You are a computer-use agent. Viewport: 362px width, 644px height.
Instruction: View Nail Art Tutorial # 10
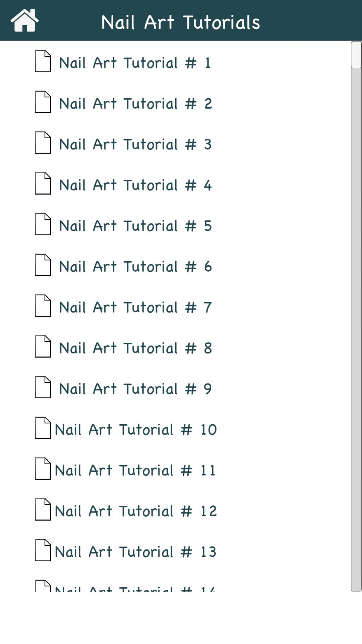point(135,430)
